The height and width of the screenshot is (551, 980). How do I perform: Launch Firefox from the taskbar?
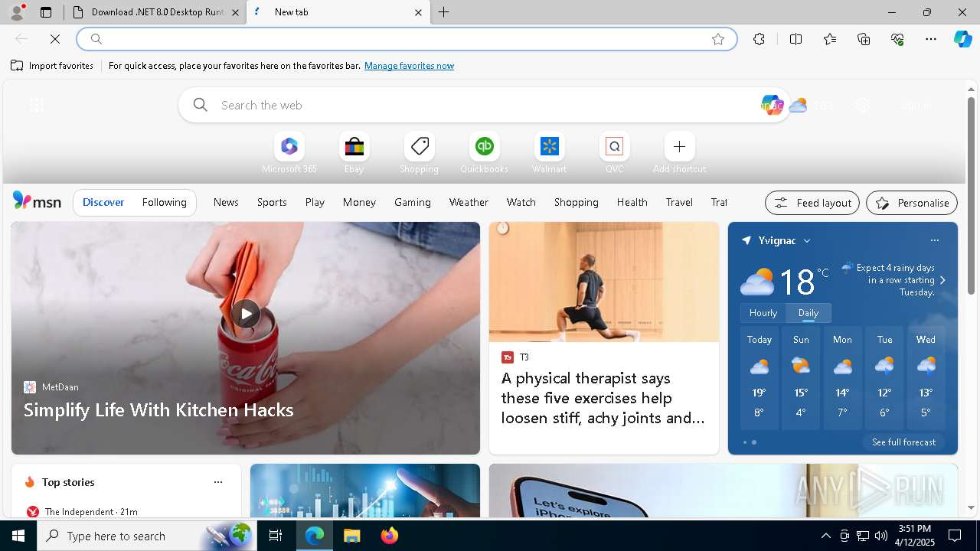389,536
